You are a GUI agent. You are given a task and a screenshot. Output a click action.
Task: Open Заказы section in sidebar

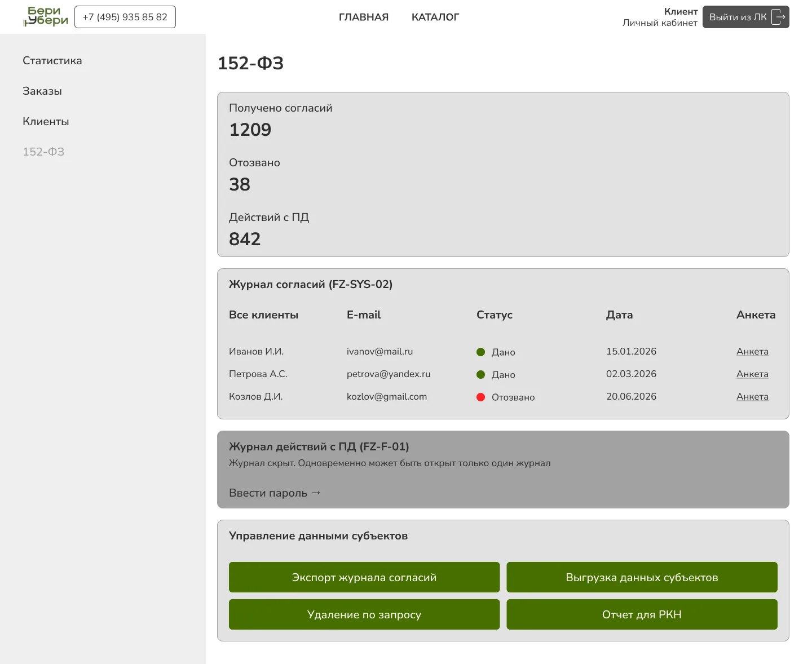[42, 91]
